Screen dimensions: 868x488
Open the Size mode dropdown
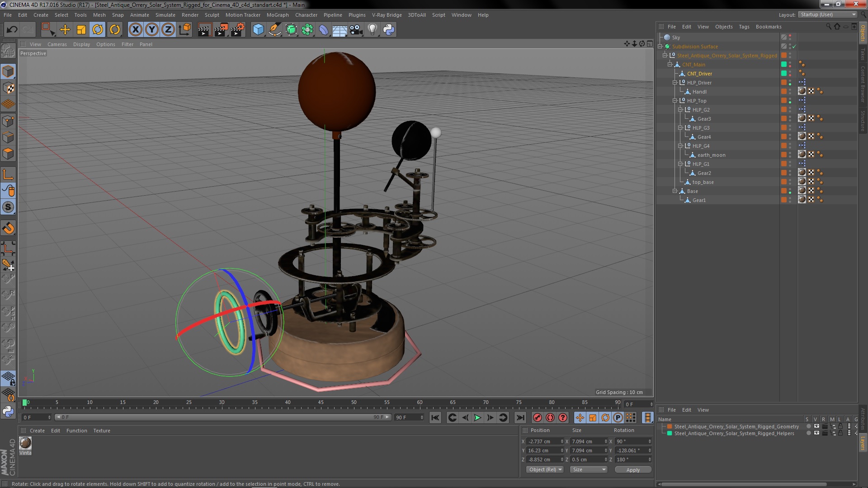(x=589, y=470)
